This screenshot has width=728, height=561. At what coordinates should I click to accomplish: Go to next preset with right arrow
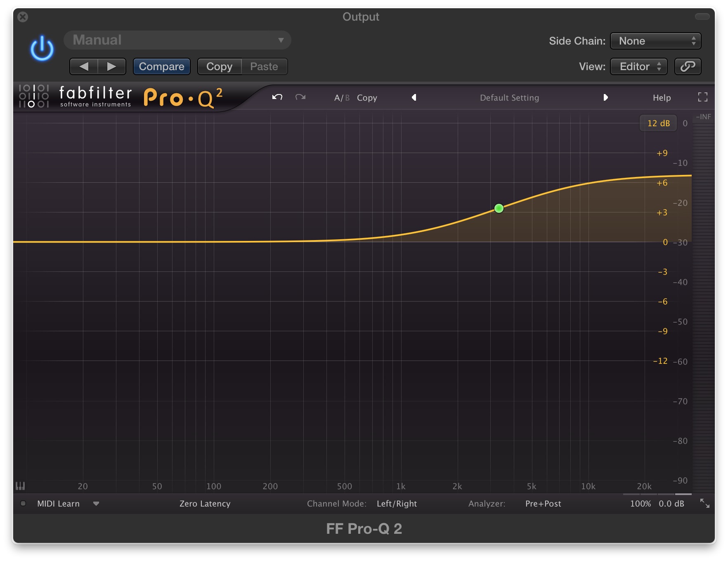click(x=111, y=66)
